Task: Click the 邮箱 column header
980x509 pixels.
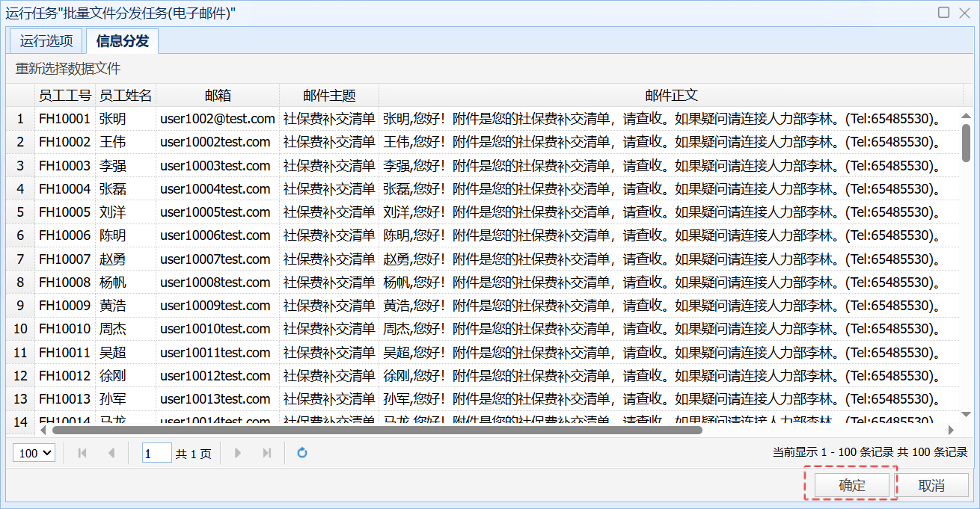Action: pyautogui.click(x=219, y=95)
